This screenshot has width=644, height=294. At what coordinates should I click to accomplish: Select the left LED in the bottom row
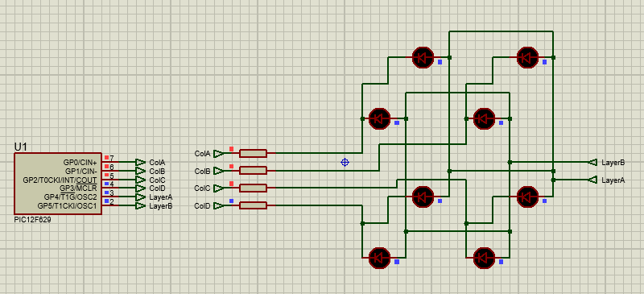pyautogui.click(x=379, y=258)
